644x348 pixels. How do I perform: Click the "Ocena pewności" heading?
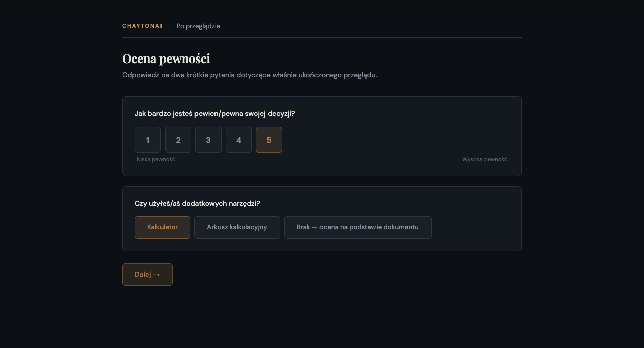(166, 59)
